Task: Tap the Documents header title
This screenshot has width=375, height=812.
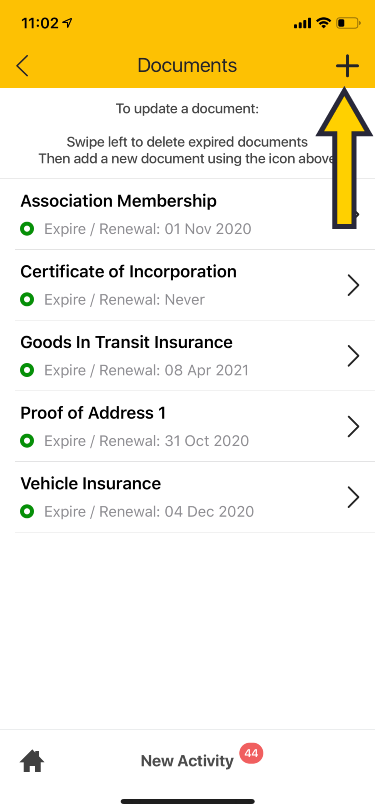Action: (x=187, y=66)
